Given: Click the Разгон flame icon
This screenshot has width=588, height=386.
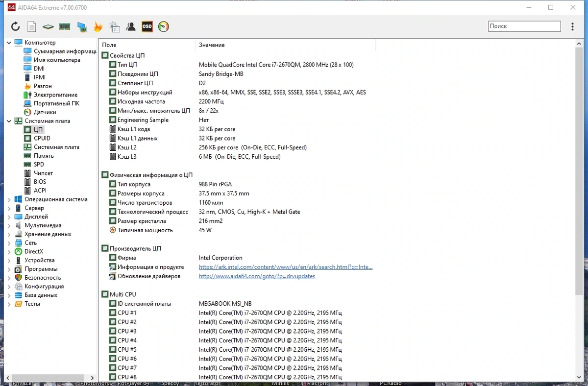Looking at the screenshot, I should click(27, 86).
